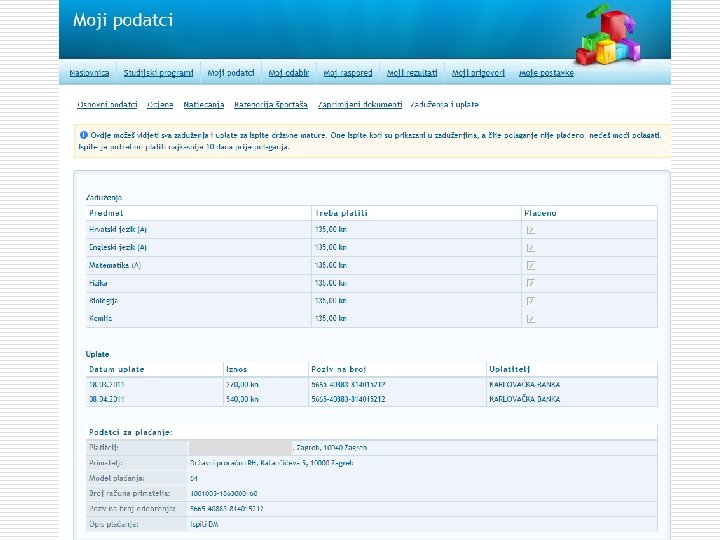Toggle Plaćeno checkbox for Engleski jezik (A)
The width and height of the screenshot is (720, 540).
coord(530,248)
